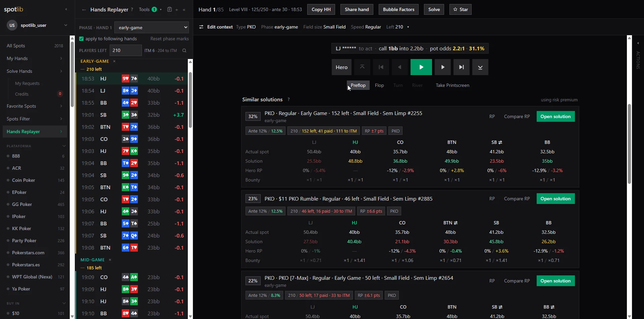Click the search icon beside ITM info

pyautogui.click(x=184, y=51)
